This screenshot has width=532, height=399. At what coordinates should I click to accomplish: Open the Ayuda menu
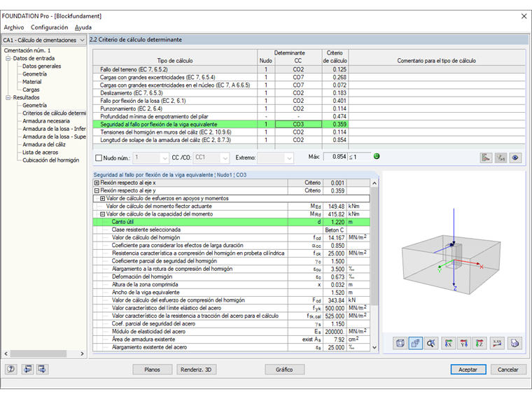83,27
